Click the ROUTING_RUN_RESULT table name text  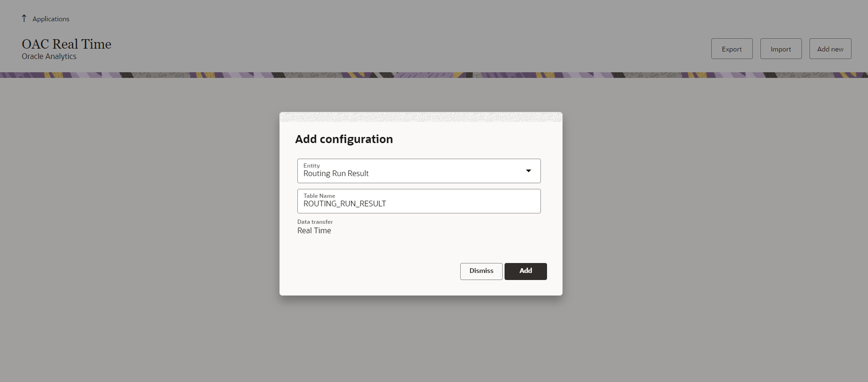coord(345,204)
